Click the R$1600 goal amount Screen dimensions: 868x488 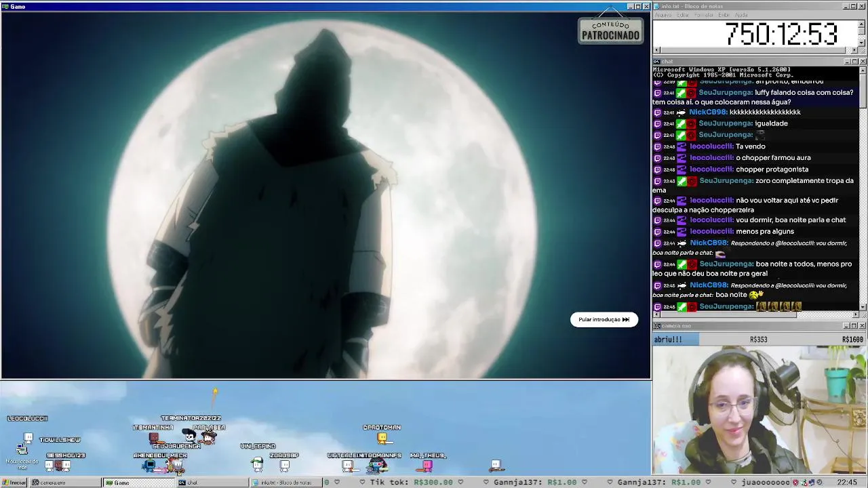click(852, 340)
